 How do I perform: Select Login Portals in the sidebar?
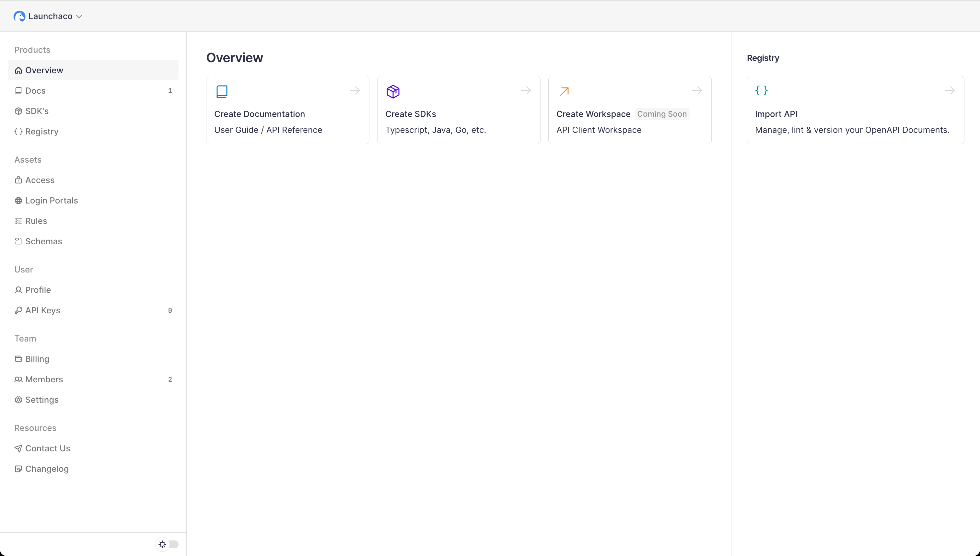point(93,201)
